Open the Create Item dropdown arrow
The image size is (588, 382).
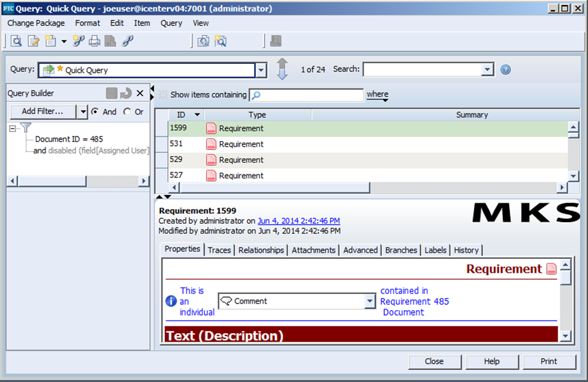tap(64, 41)
